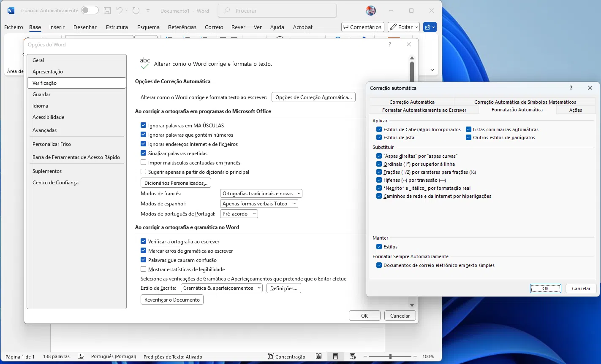
Task: Click the Undo arrow icon
Action: 120,11
